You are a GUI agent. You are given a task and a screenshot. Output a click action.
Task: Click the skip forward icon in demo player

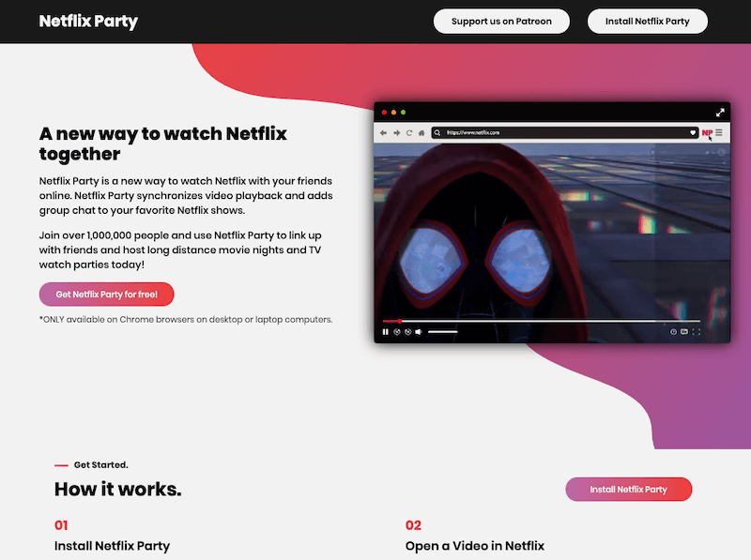(408, 332)
